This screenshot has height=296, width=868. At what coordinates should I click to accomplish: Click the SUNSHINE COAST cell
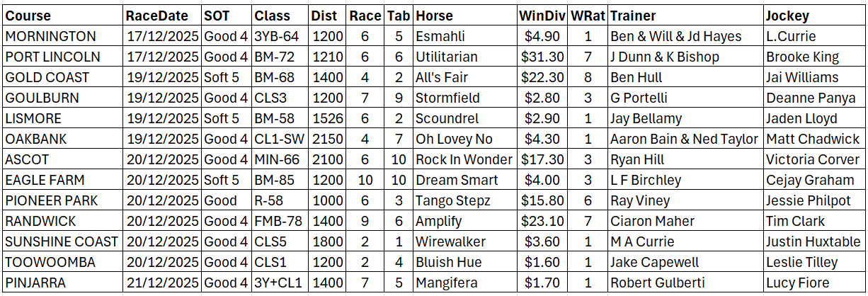coord(62,241)
